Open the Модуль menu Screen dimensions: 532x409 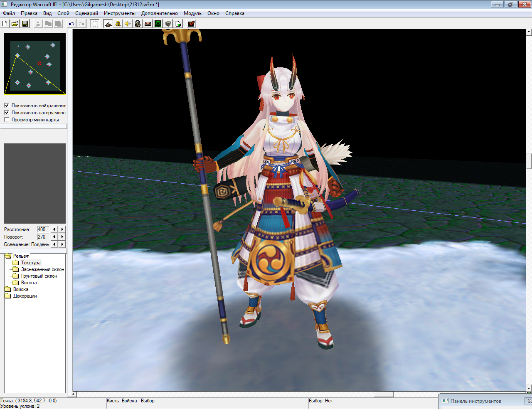192,13
